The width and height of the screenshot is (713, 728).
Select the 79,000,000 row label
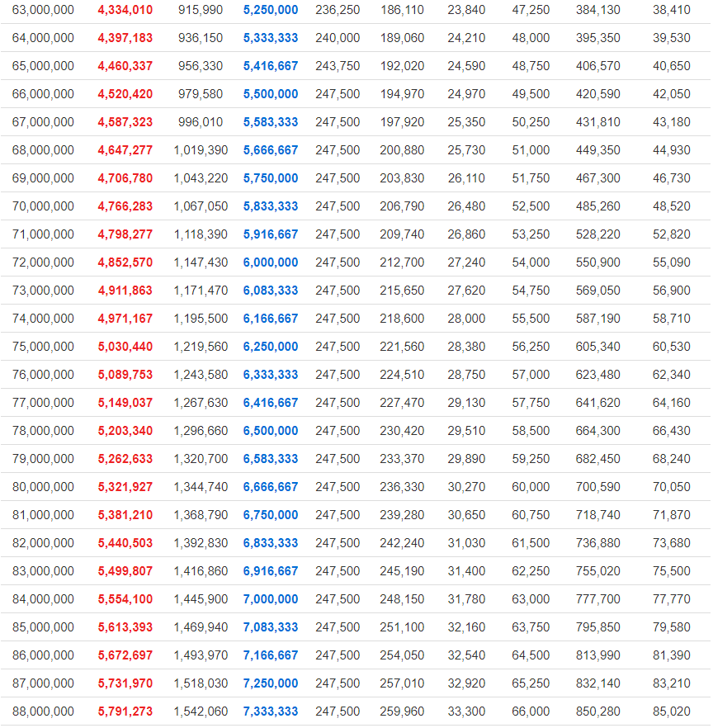43,459
